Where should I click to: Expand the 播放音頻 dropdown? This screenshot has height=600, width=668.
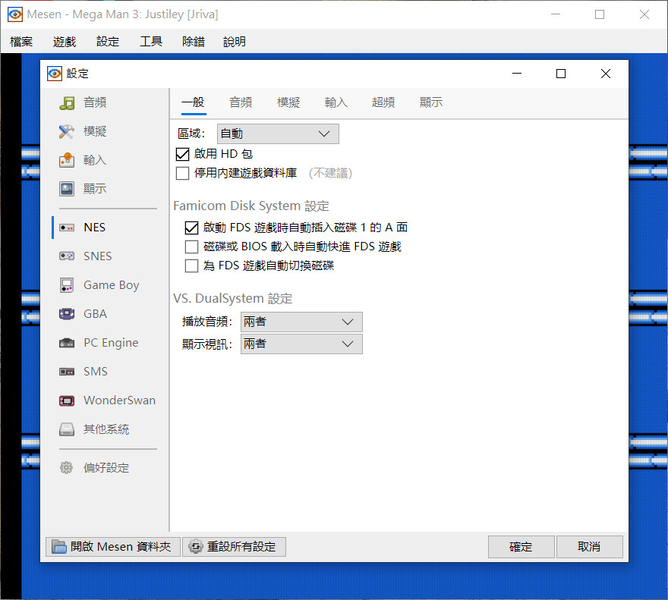point(302,322)
